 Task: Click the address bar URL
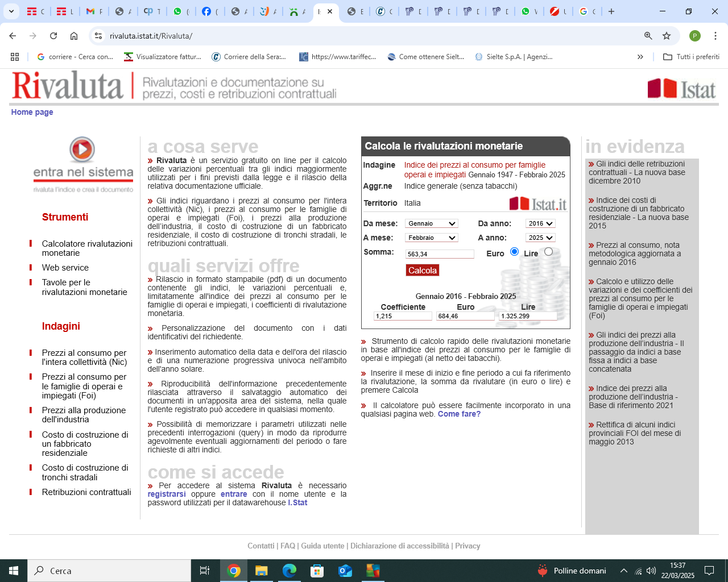151,36
